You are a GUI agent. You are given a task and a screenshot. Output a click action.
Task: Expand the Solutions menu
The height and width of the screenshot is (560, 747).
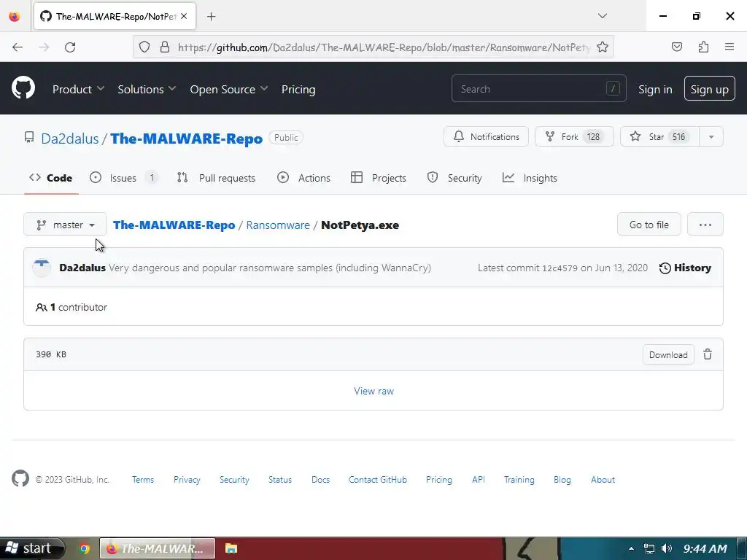(x=147, y=90)
